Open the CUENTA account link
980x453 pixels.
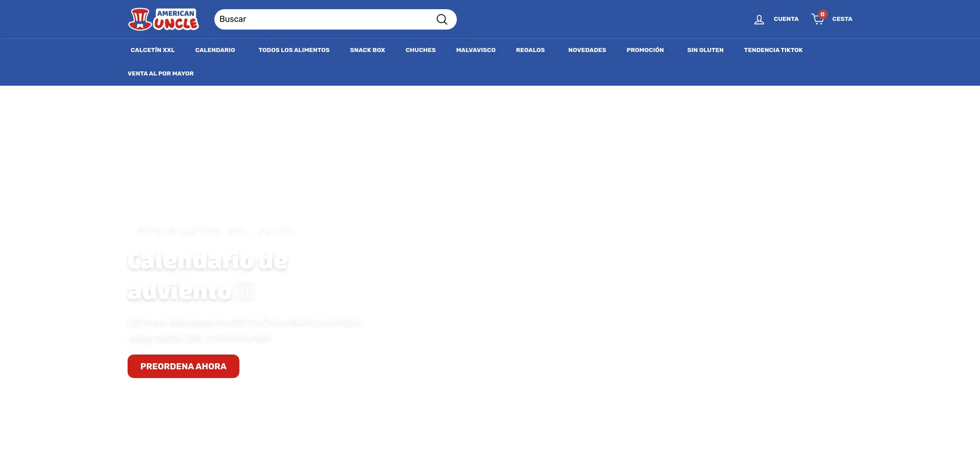tap(786, 19)
